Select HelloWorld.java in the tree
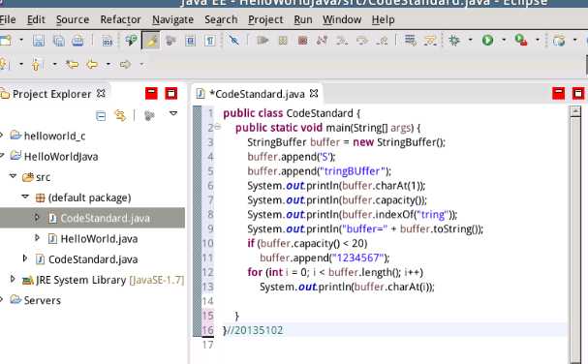This screenshot has height=364, width=588. click(x=99, y=239)
